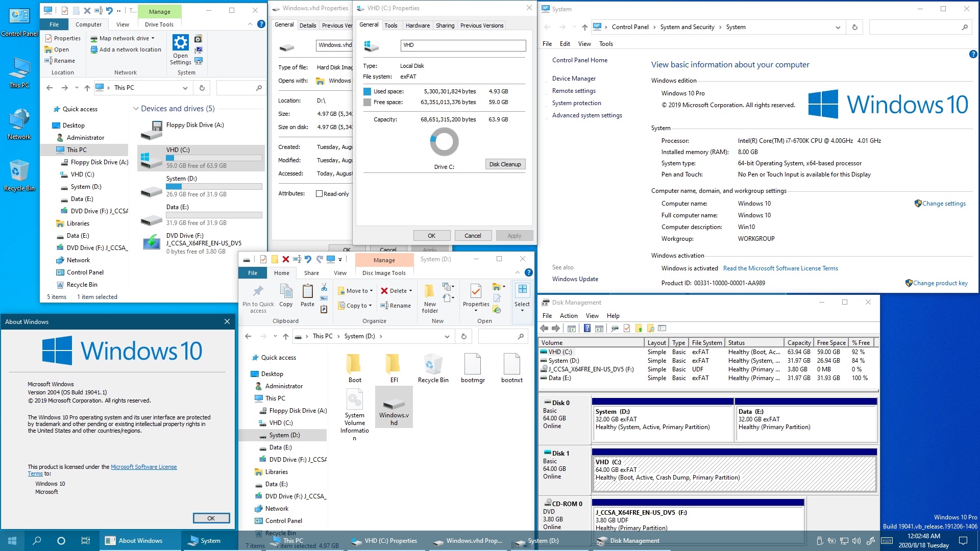The width and height of the screenshot is (980, 551).
Task: Click Recycle Bin desktop icon
Action: 19,175
